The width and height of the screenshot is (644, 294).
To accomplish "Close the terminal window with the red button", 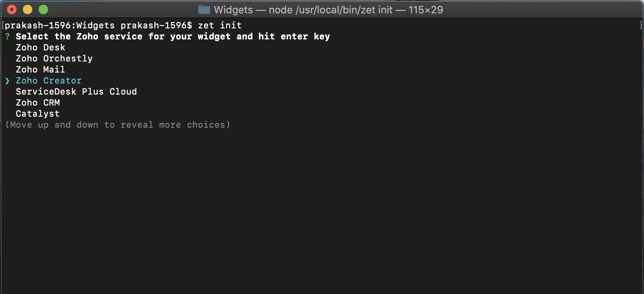I will coord(12,9).
